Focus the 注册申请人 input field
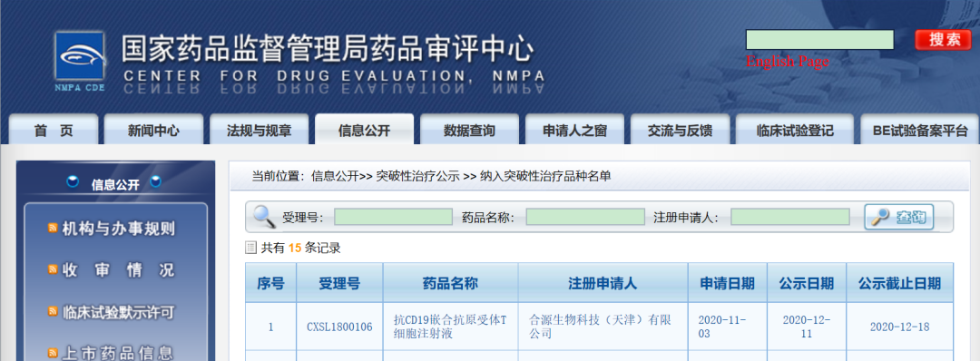Image resolution: width=980 pixels, height=361 pixels. pos(790,217)
